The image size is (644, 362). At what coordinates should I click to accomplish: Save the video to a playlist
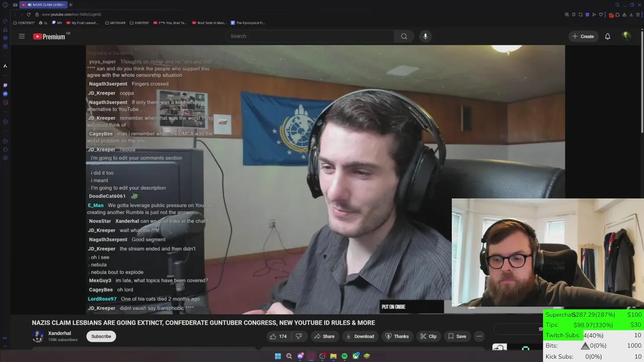(457, 336)
